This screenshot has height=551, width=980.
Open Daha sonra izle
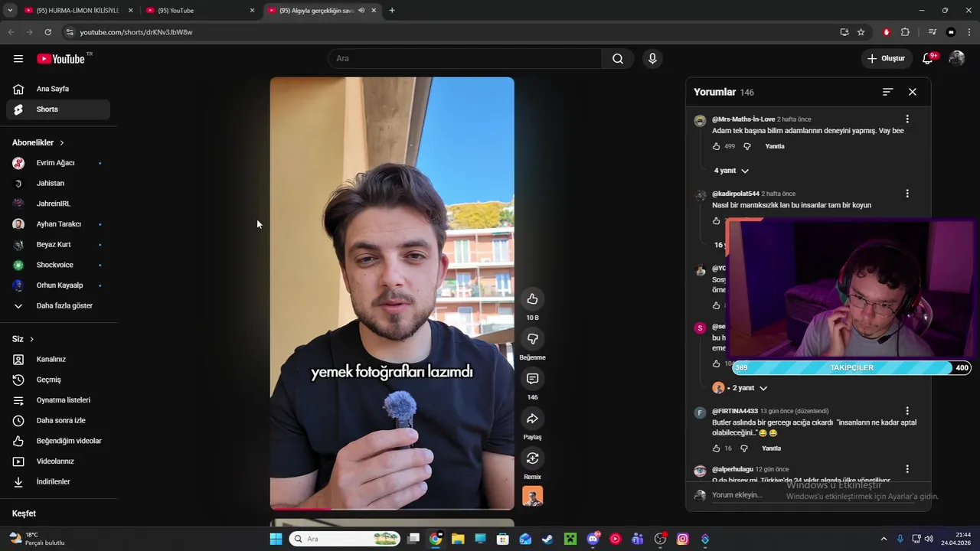coord(58,420)
